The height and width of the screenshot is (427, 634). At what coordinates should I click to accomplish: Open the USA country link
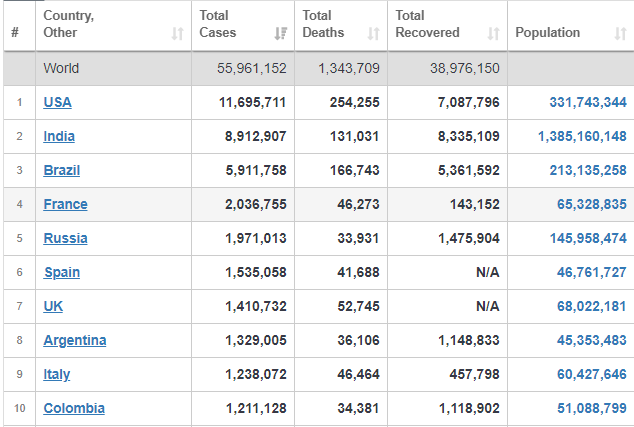(57, 102)
